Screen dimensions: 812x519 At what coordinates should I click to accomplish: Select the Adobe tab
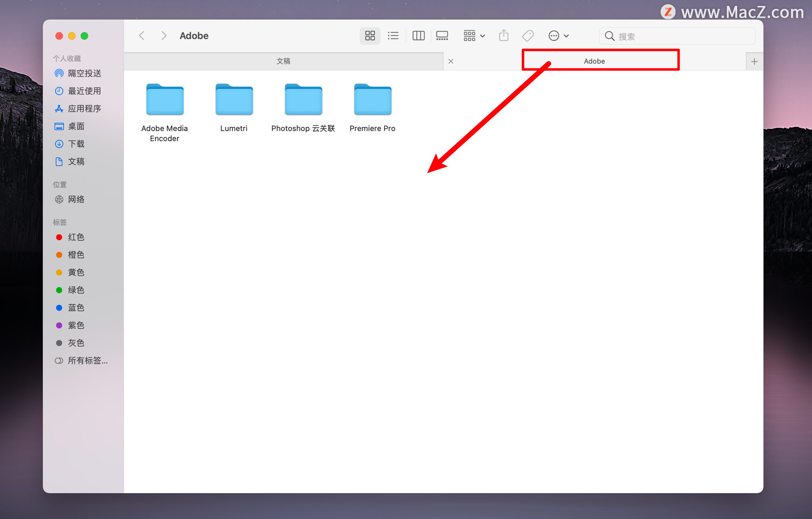(x=595, y=61)
